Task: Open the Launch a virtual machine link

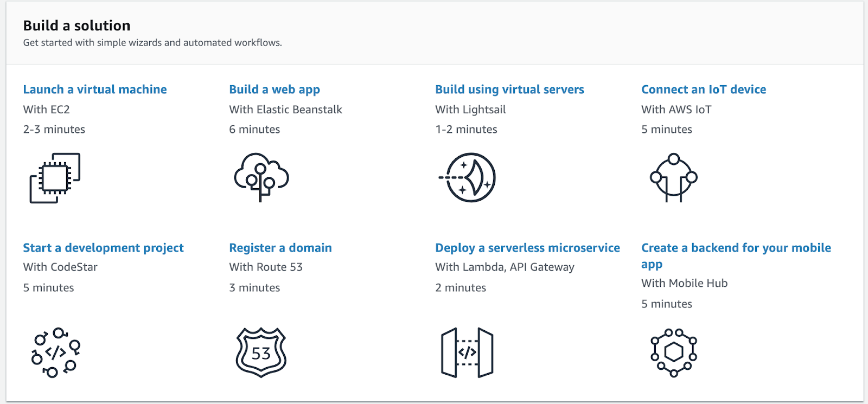Action: [95, 89]
